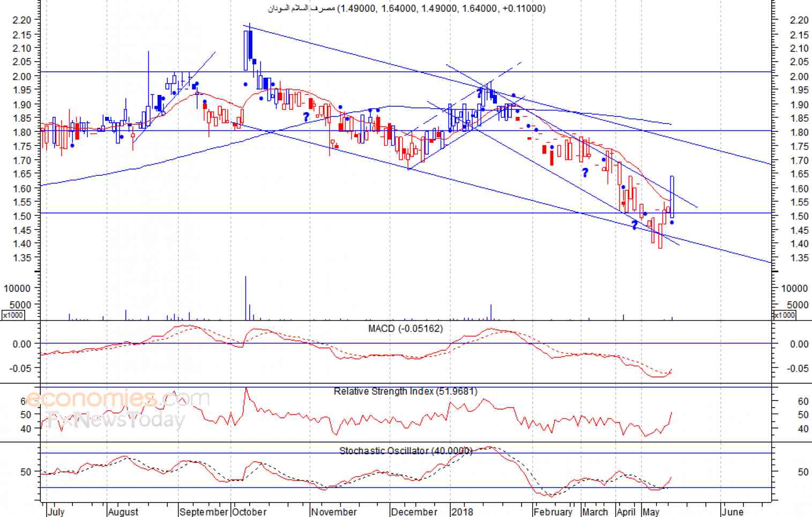Image resolution: width=812 pixels, height=517 pixels.
Task: Click the 10000 volume label on the left
Action: click(17, 289)
